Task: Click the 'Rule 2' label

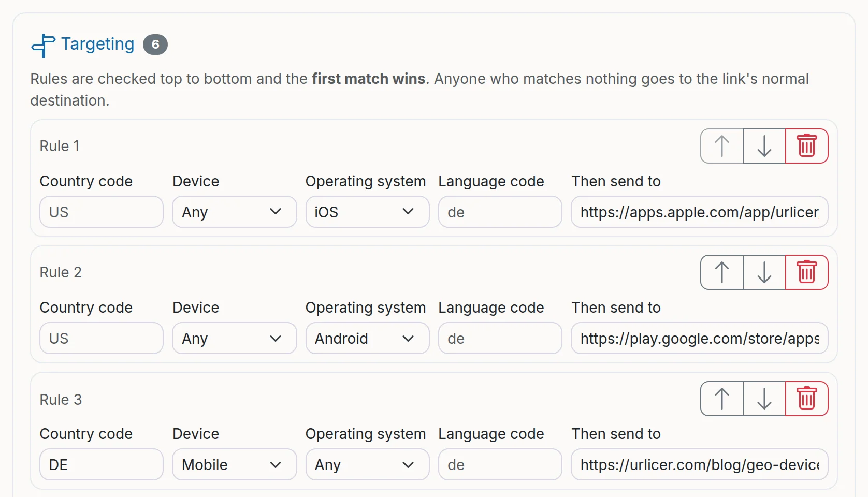Action: (61, 272)
